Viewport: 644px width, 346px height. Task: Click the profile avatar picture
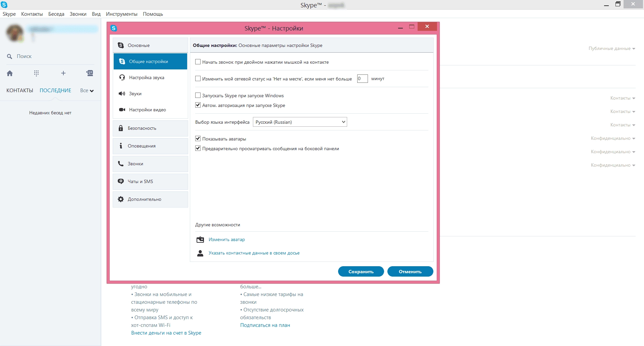(15, 33)
